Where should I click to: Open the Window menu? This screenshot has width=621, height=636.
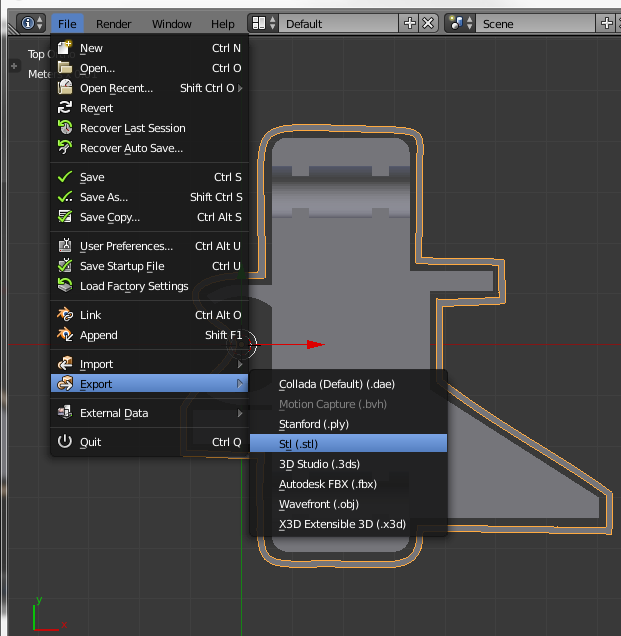pos(171,23)
